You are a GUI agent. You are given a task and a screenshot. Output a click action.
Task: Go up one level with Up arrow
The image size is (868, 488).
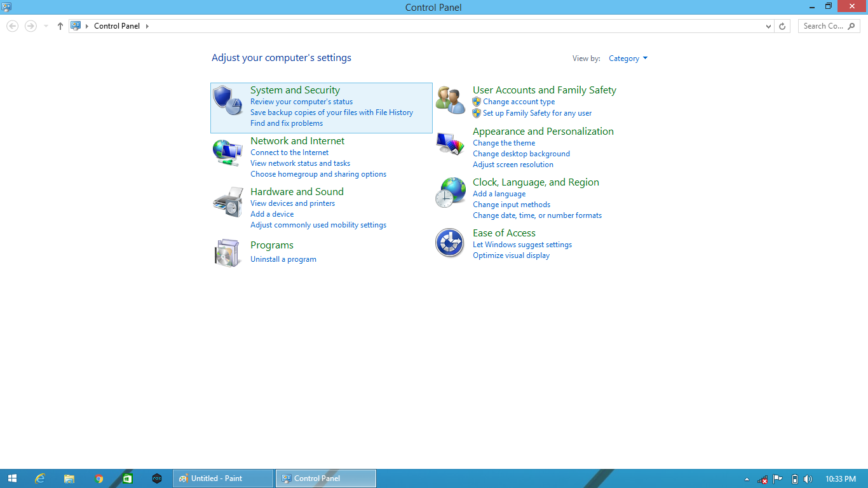60,26
